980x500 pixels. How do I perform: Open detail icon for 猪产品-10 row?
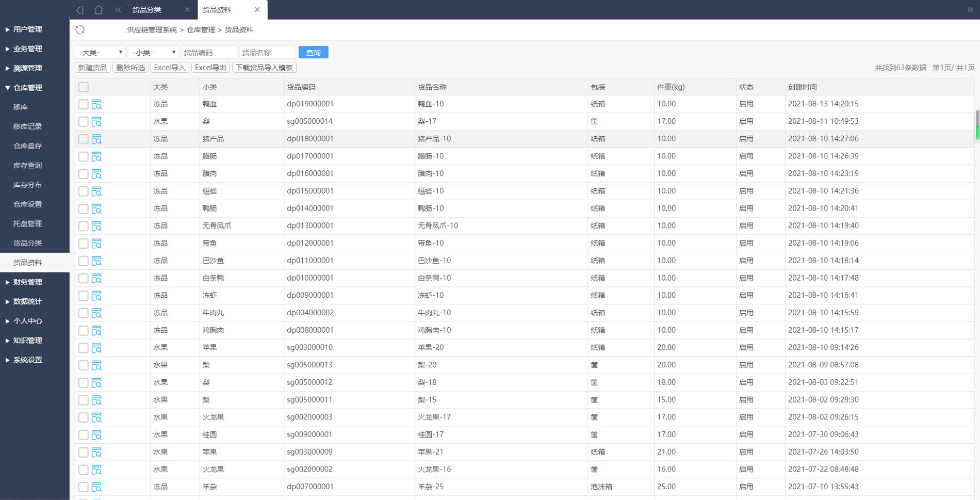click(96, 139)
